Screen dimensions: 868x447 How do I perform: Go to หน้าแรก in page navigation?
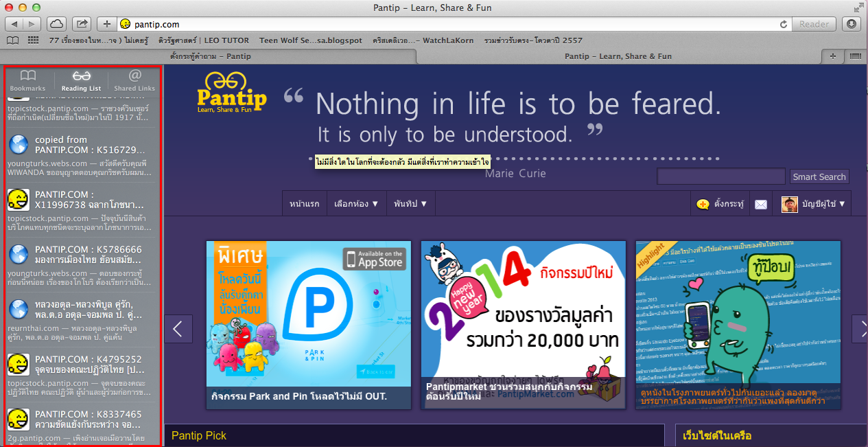(x=305, y=204)
